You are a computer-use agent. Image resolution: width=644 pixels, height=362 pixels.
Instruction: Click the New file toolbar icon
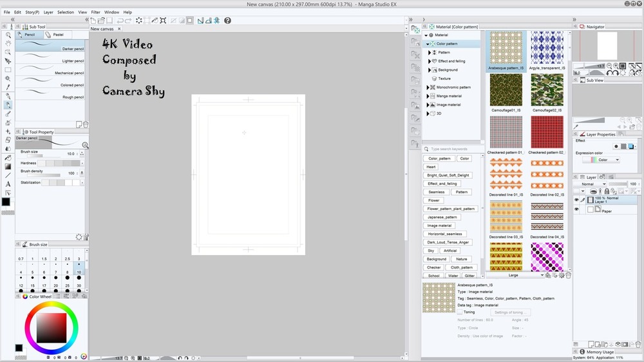click(x=93, y=21)
